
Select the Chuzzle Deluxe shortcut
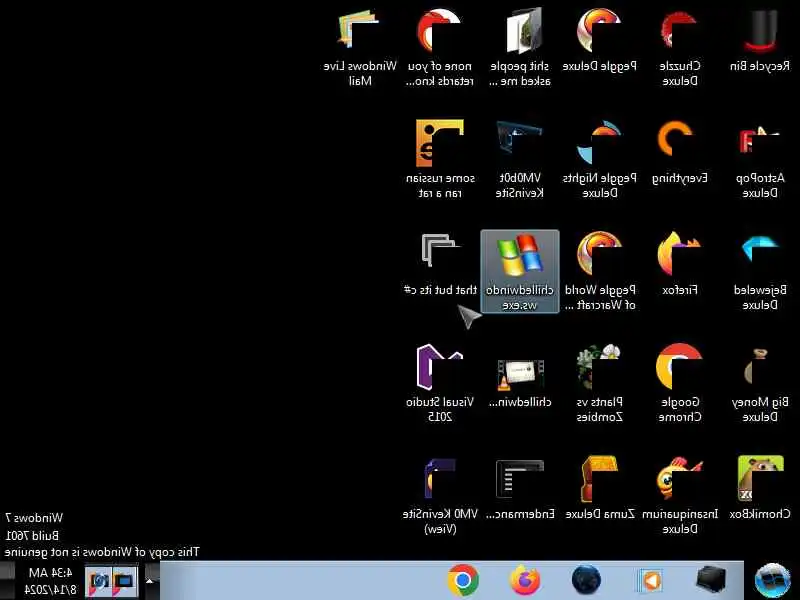(680, 47)
